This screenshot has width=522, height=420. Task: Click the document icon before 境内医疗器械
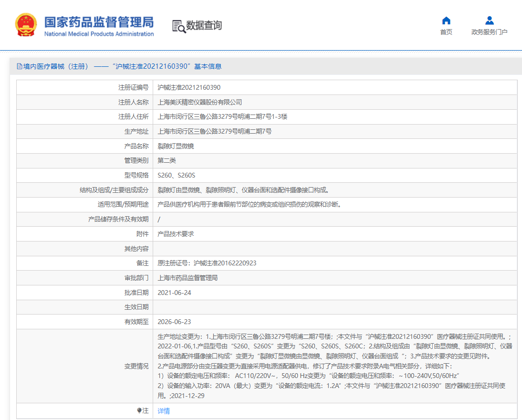click(x=19, y=66)
